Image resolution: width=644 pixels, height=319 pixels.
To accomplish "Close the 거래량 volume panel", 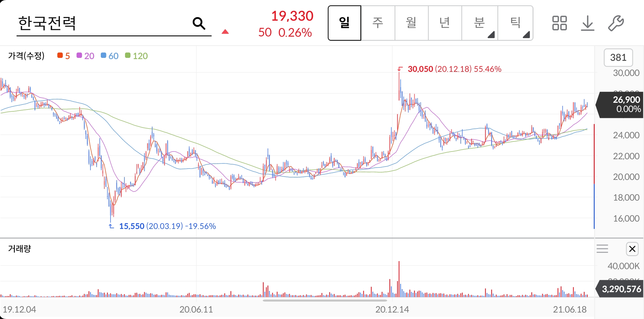I will pos(632,249).
